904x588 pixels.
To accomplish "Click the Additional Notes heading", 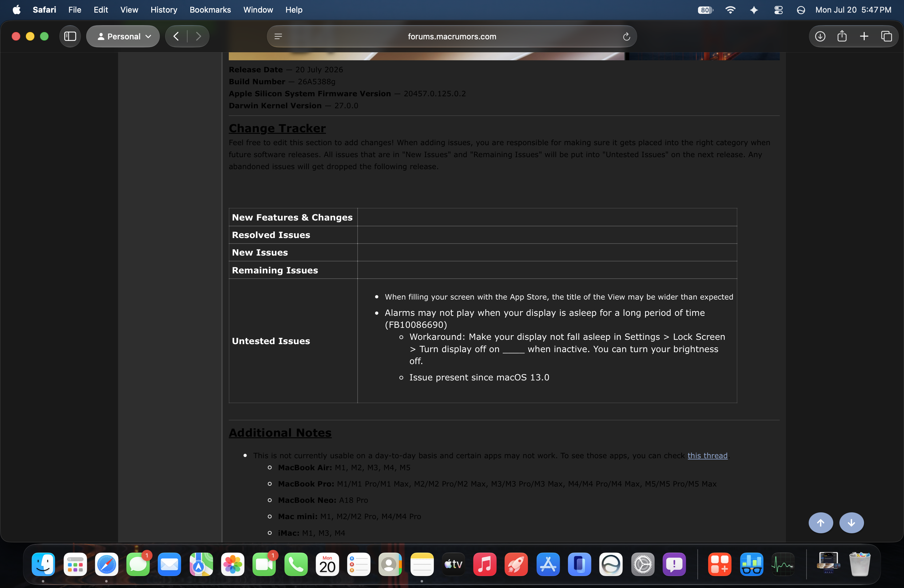I will [280, 433].
